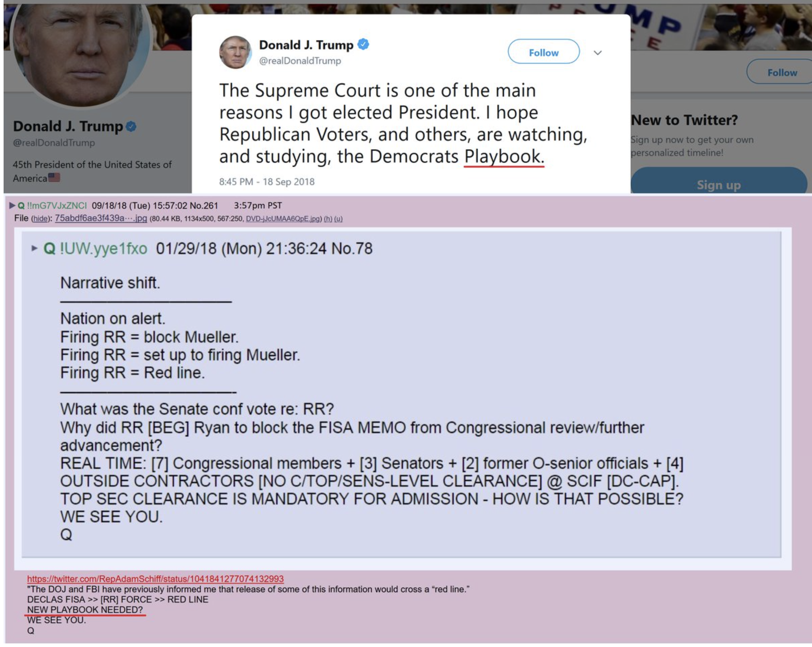Open the tweet options chevron dropdown
Screen dimensions: 812x647
tap(597, 53)
